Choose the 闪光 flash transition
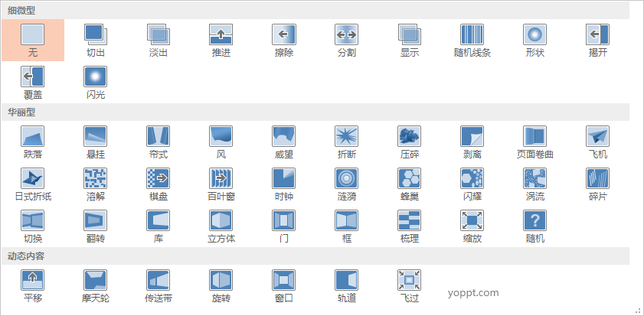Image resolution: width=644 pixels, height=316 pixels. pos(96,82)
